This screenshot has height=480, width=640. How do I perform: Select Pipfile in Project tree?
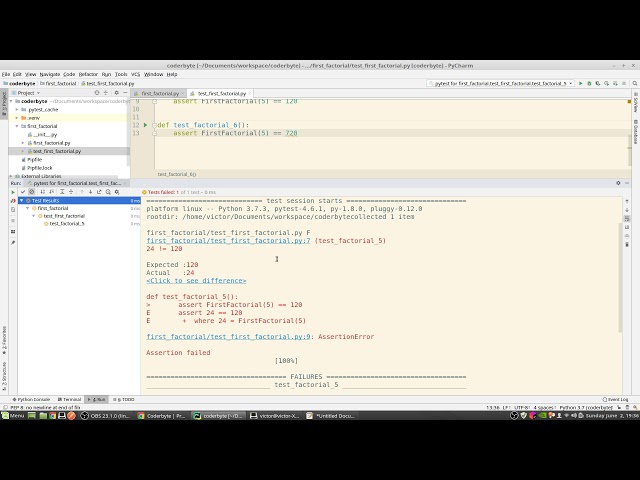pos(31,160)
